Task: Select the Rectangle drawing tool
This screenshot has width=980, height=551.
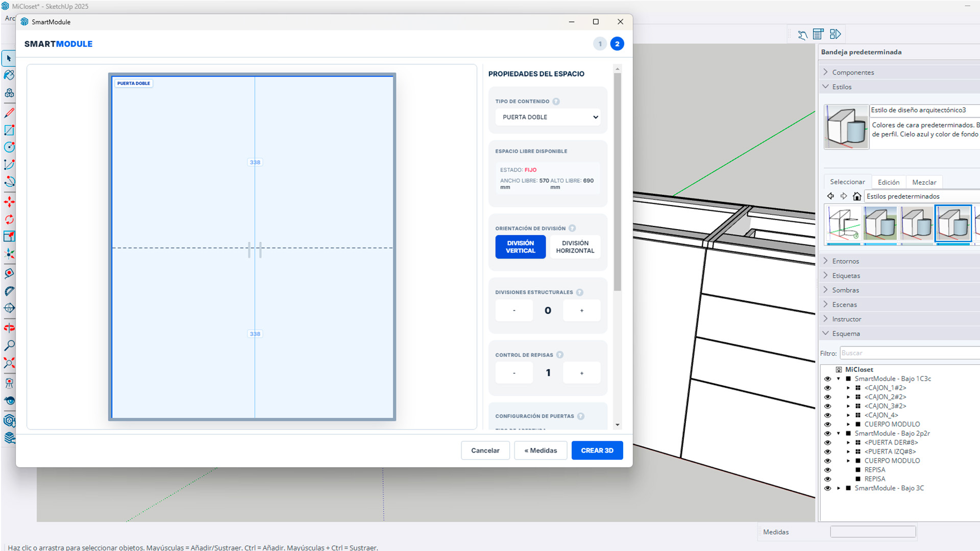Action: click(x=9, y=130)
